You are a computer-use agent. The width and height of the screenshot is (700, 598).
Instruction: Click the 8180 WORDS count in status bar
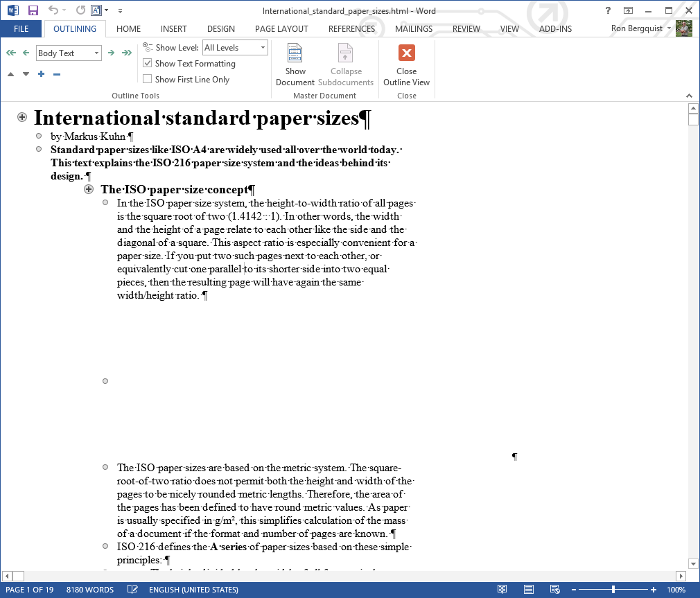(x=90, y=590)
